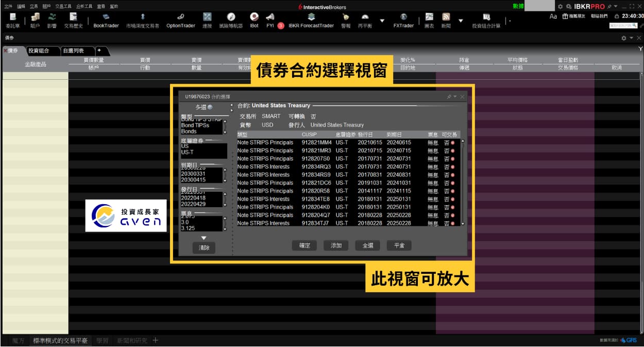
Task: Select contract row with CUSIP 912834RQ3
Action: click(349, 167)
